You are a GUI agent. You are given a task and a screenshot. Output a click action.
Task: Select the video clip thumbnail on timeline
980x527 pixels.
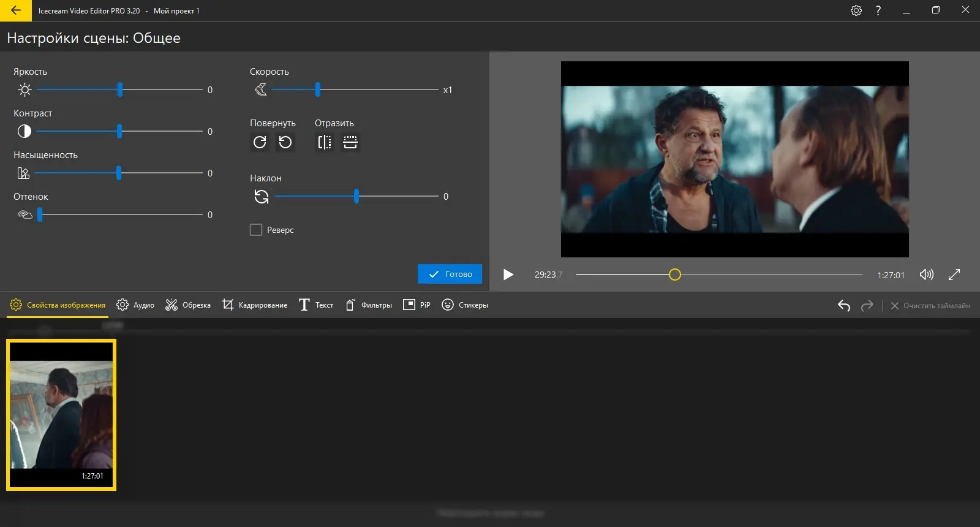point(61,415)
